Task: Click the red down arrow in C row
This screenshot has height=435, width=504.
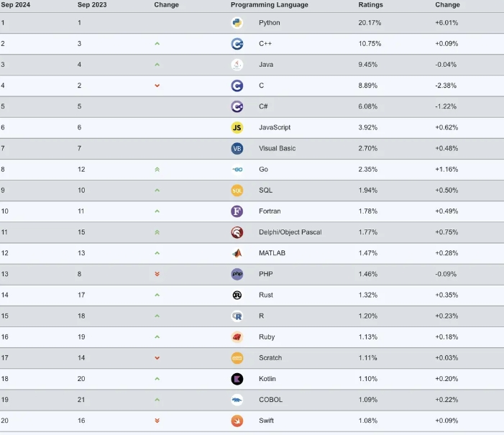Action: (x=157, y=86)
